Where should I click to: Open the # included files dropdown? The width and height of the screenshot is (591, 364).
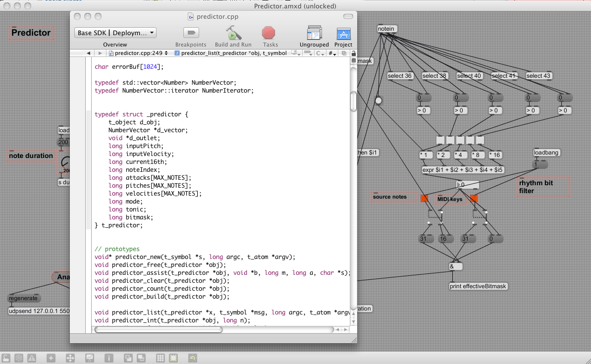[332, 53]
